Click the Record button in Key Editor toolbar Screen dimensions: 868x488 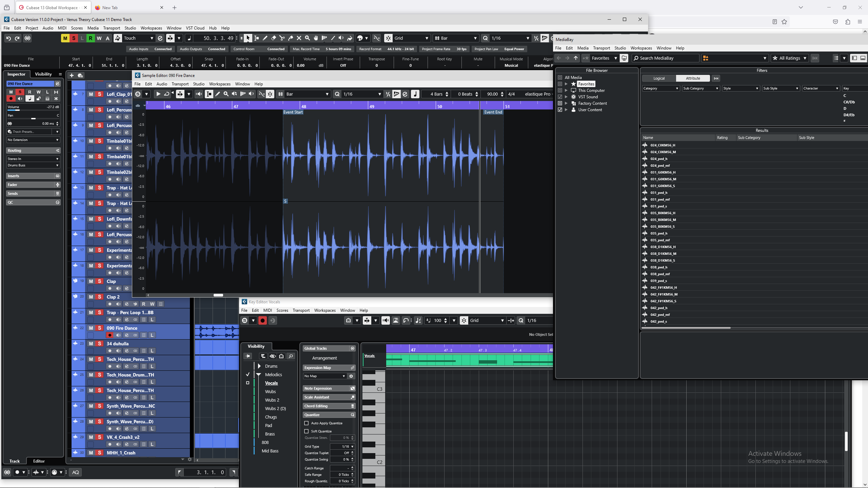[262, 321]
